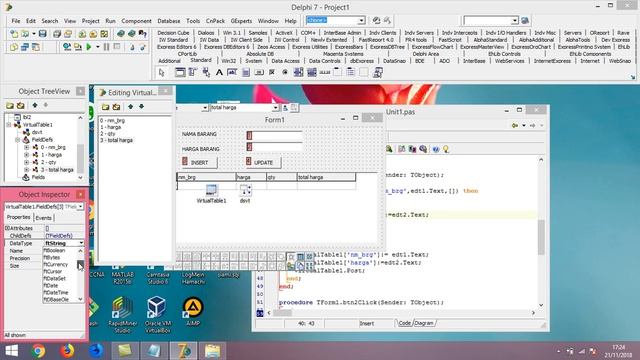Select the CheckBox palette component
Viewport: 640px width, 360px height.
272,73
